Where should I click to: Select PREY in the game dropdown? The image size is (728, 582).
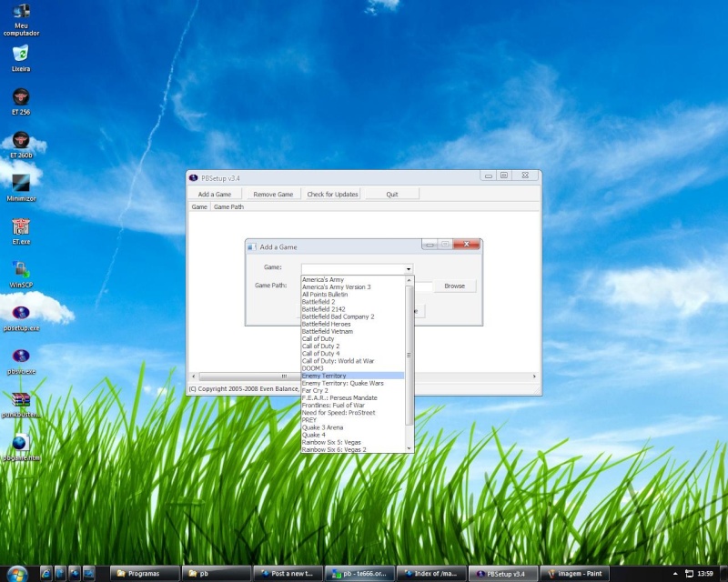pyautogui.click(x=353, y=420)
